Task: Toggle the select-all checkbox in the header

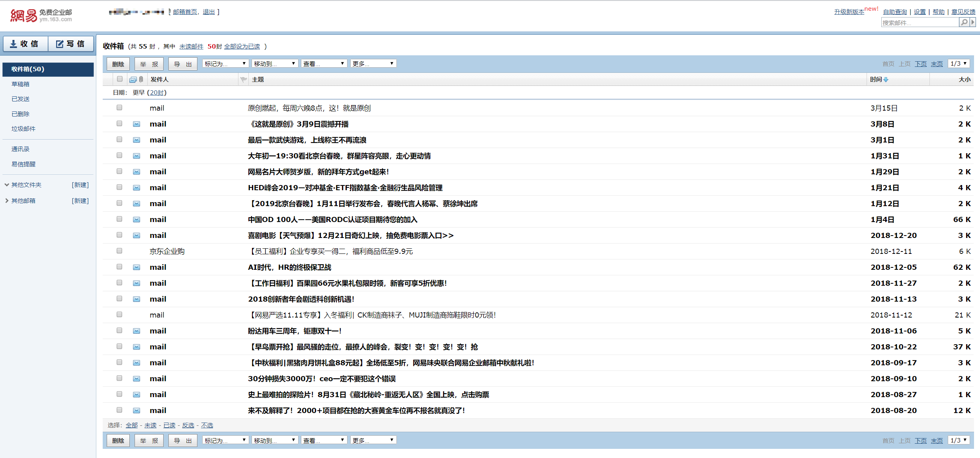Action: 119,79
